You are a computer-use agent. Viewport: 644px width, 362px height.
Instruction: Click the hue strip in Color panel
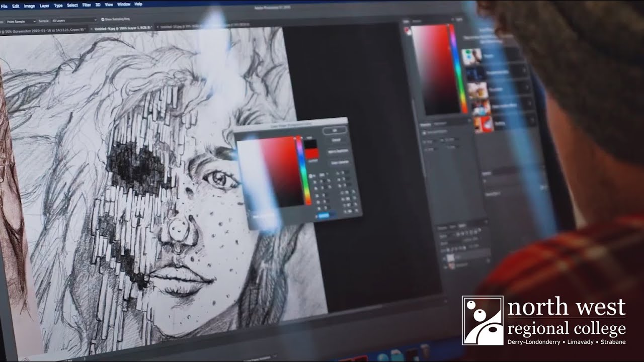click(458, 68)
